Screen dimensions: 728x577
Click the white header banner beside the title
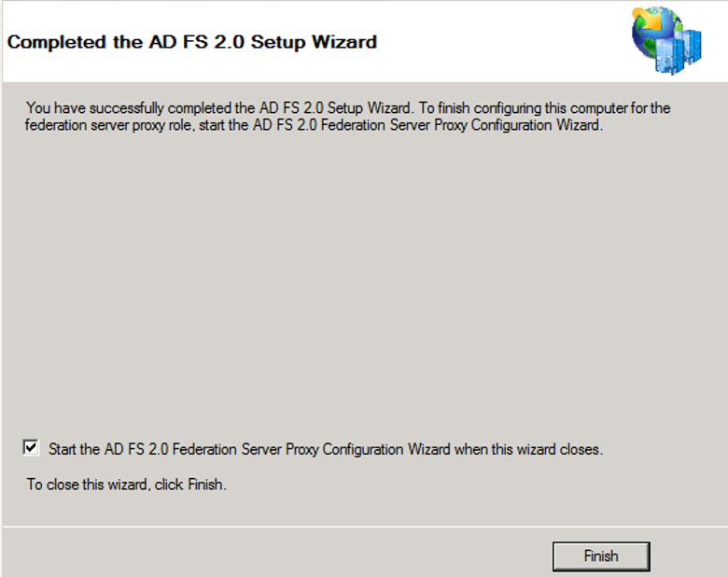point(504,42)
